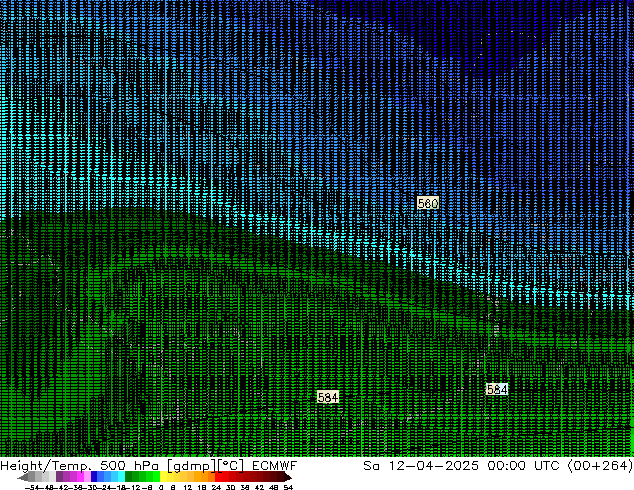The width and height of the screenshot is (634, 490).
Task: Click the 584 contour label on the right
Action: 497,389
